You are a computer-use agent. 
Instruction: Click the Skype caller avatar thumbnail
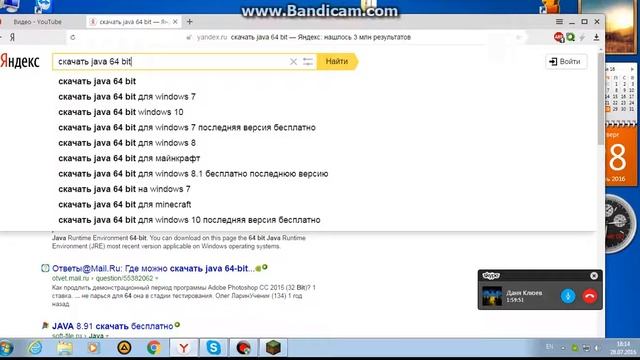click(x=492, y=296)
